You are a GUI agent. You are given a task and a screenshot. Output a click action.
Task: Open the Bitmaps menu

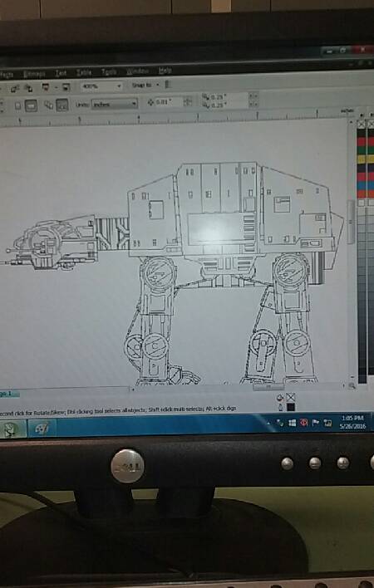pos(34,74)
